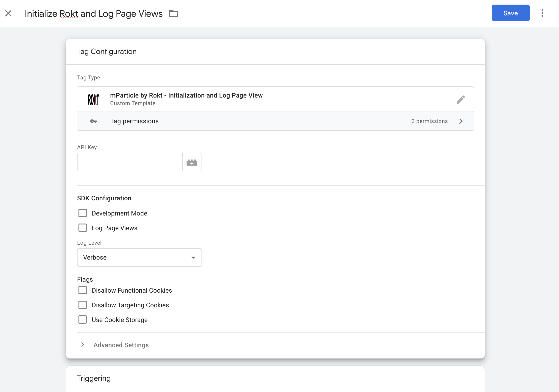
Task: Select the Tag Configuration section header
Action: [x=107, y=51]
